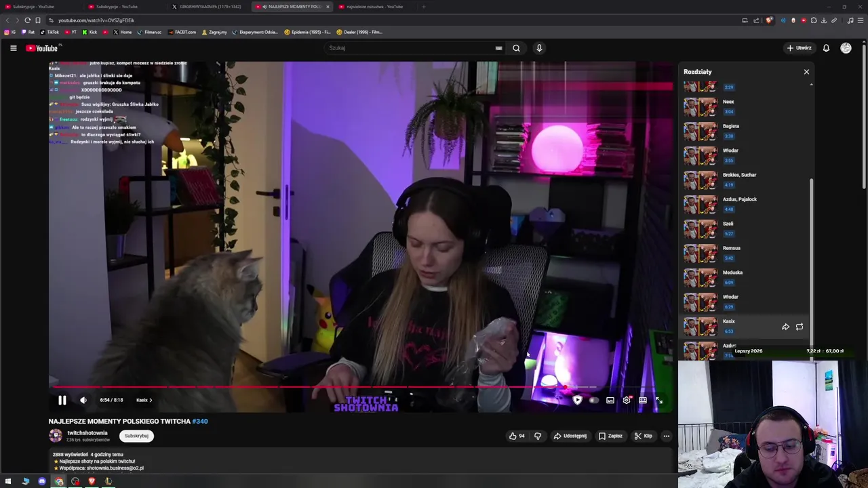
Task: Click the magnifier search button
Action: [x=516, y=48]
